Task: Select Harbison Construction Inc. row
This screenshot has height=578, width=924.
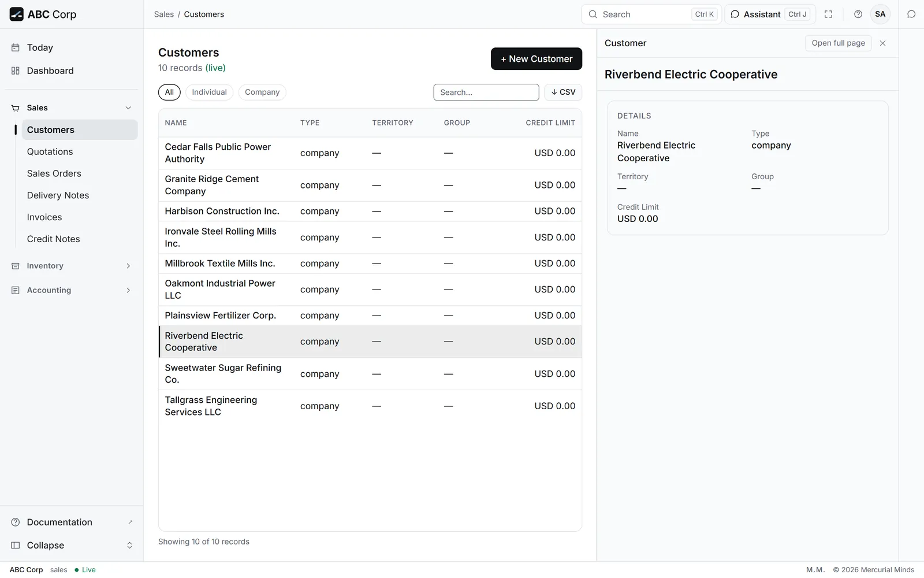Action: pos(370,212)
